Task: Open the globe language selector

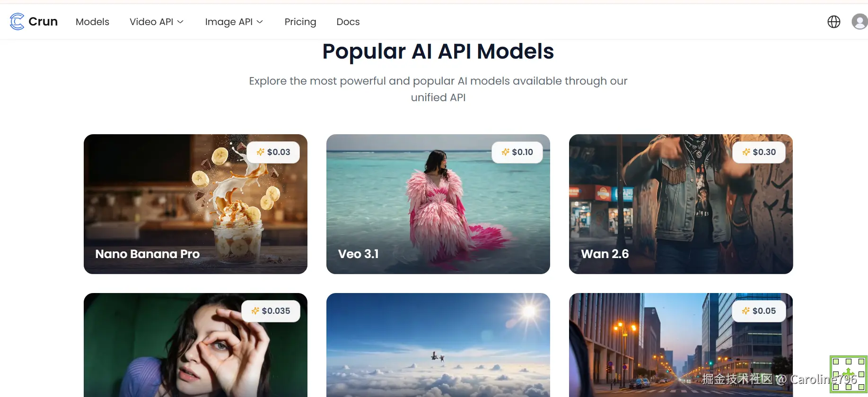Action: [834, 22]
